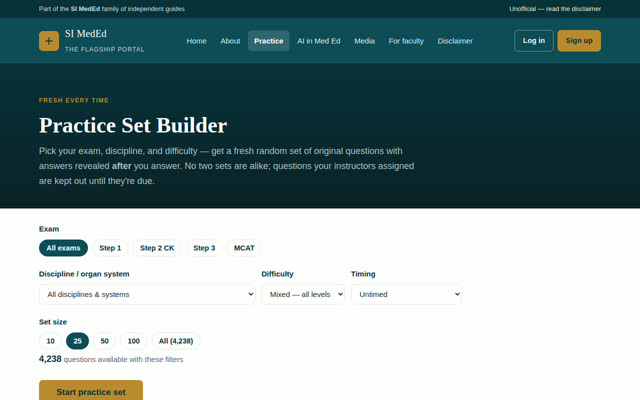The width and height of the screenshot is (640, 400).
Task: Open the For faculty page
Action: tap(406, 41)
